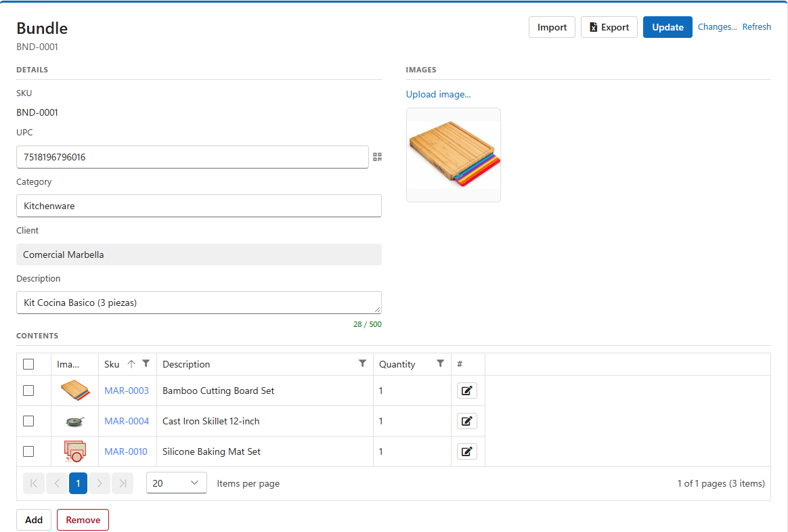Click into the Category input field

(199, 206)
